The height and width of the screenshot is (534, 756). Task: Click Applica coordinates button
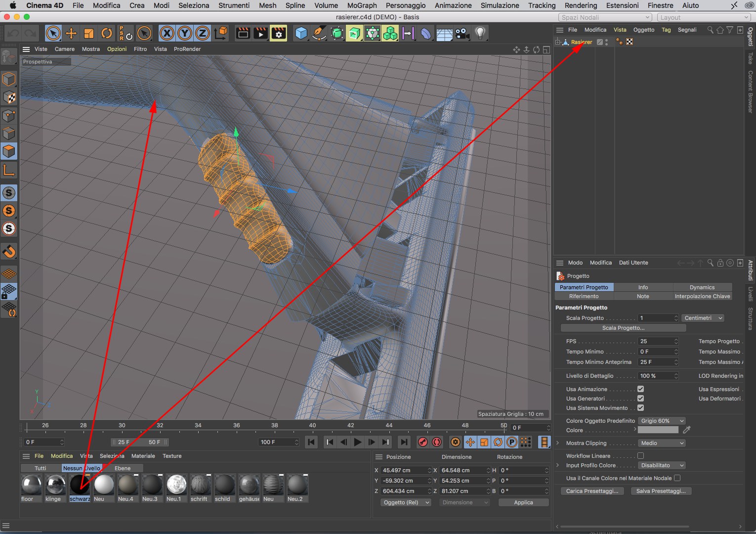(x=523, y=502)
